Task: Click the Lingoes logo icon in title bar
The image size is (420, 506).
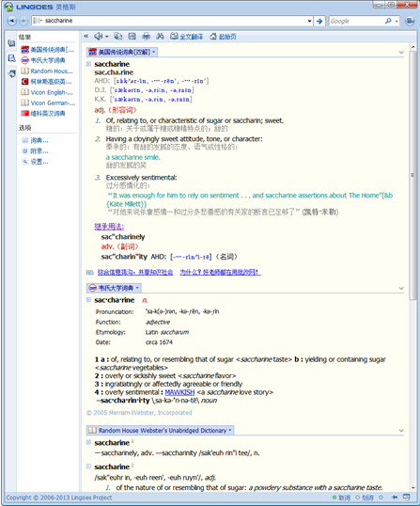Action: [8, 7]
